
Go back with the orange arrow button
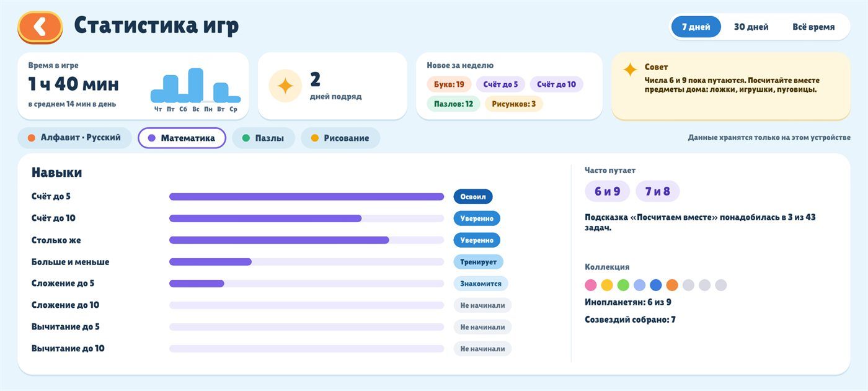pyautogui.click(x=40, y=27)
